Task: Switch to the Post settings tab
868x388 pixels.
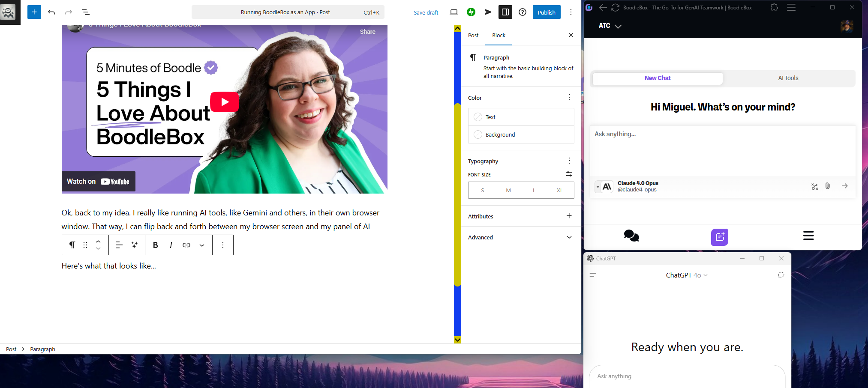Action: pos(473,36)
